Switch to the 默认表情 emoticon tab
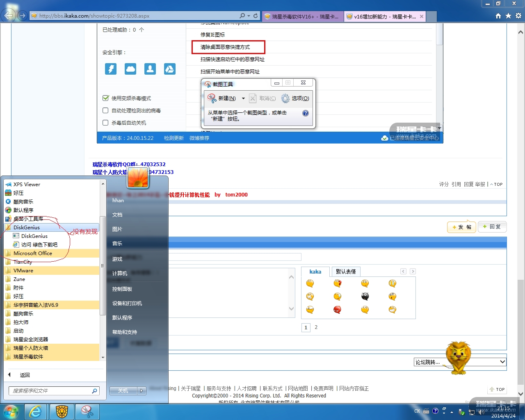The image size is (525, 420). (x=346, y=272)
